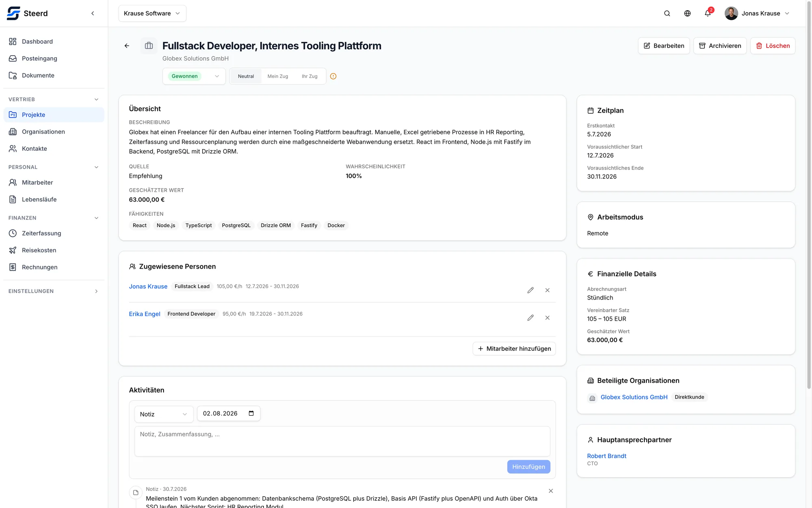Open the search icon in header

tap(667, 13)
